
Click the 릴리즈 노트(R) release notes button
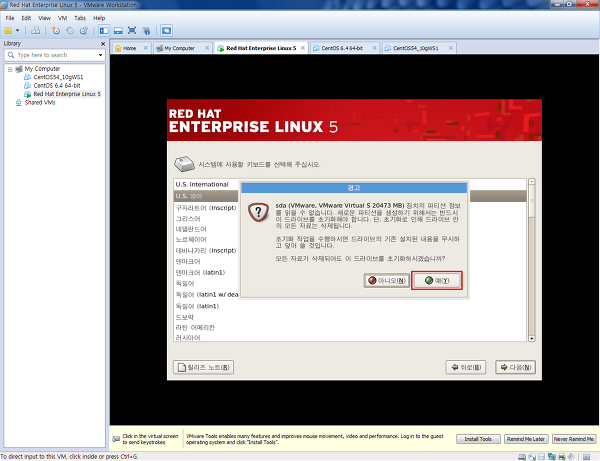[x=204, y=367]
